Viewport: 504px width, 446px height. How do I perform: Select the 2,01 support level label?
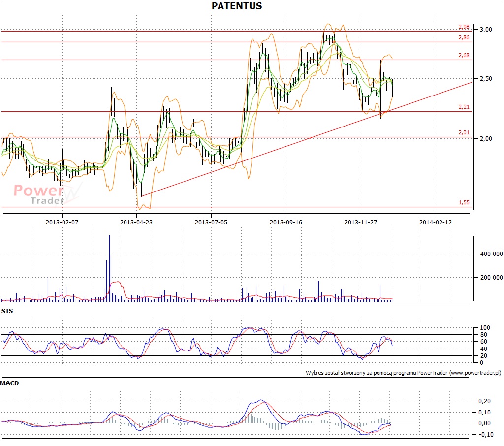click(464, 132)
